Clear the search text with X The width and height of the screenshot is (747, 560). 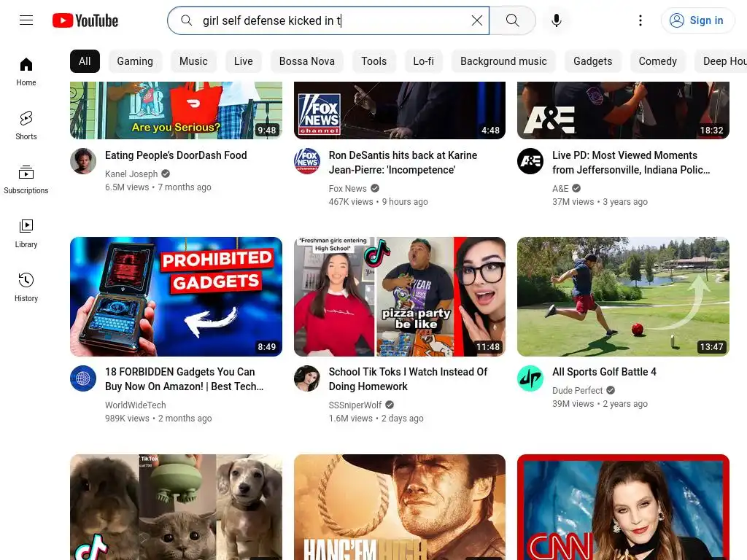[477, 20]
